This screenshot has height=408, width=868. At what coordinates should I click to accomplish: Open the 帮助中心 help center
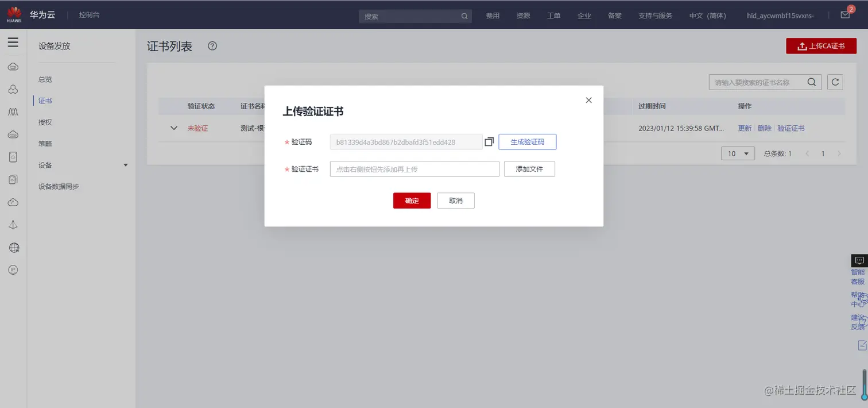858,300
